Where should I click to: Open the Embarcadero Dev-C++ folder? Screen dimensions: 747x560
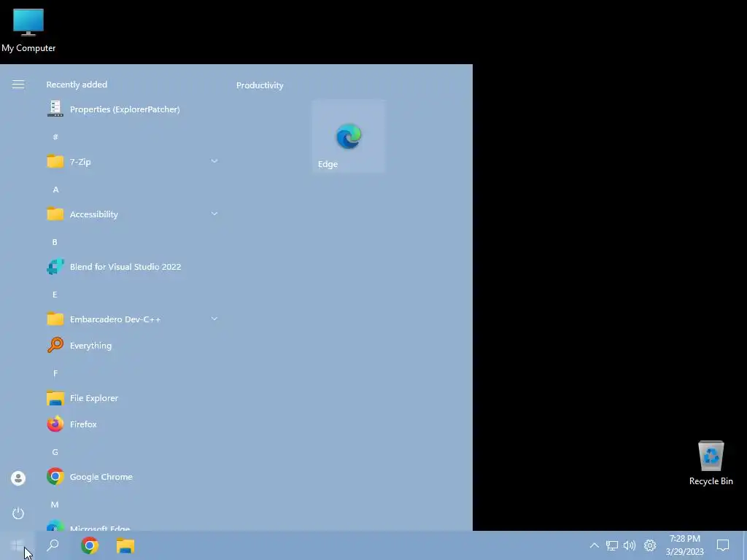tap(132, 319)
